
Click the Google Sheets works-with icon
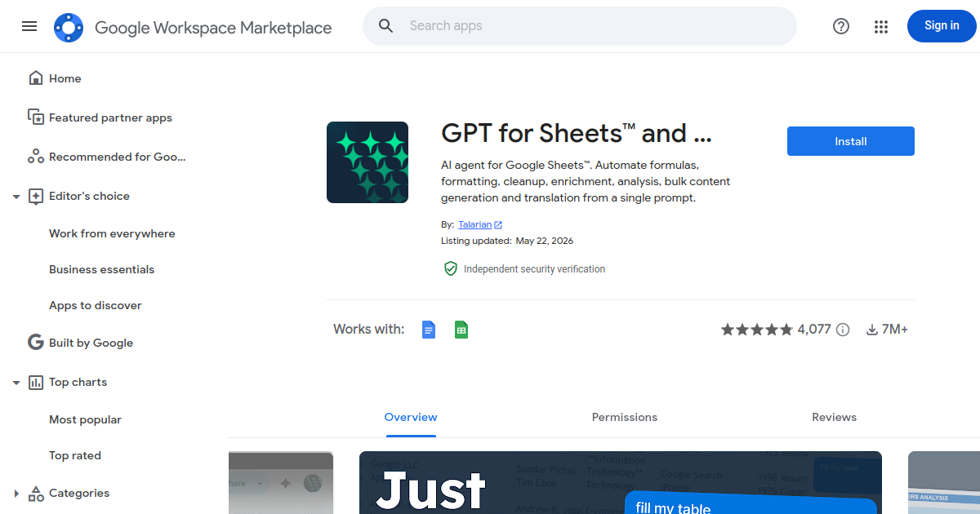click(x=461, y=330)
